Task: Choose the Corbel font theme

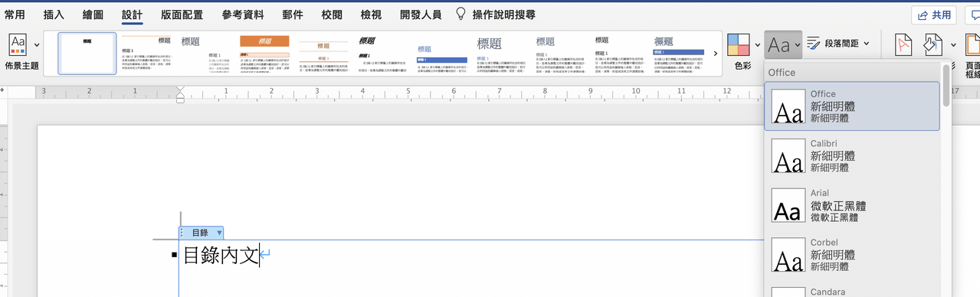Action: tap(852, 255)
